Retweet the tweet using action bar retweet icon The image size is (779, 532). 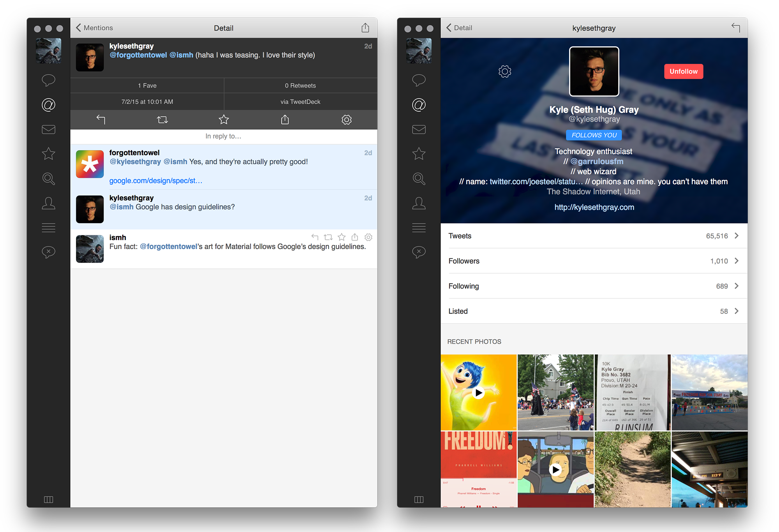click(162, 120)
